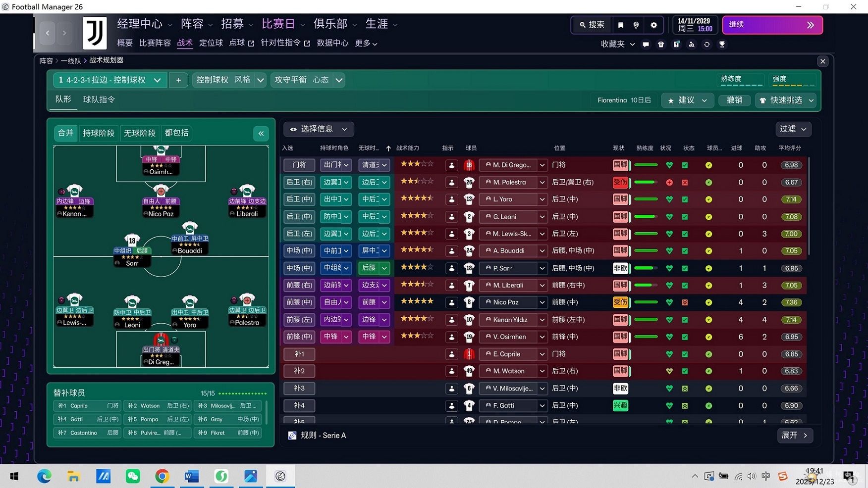The width and height of the screenshot is (868, 488).
Task: Click the 强度 intensity bar
Action: coord(793,80)
